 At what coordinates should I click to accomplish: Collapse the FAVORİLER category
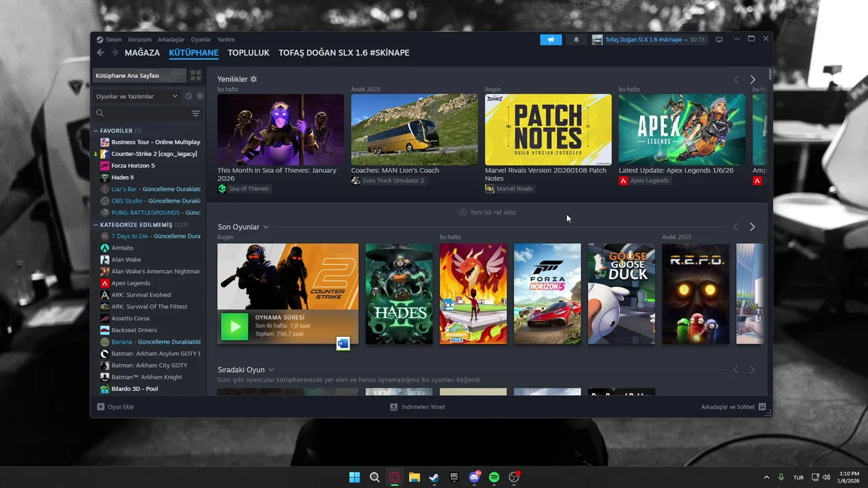click(96, 131)
